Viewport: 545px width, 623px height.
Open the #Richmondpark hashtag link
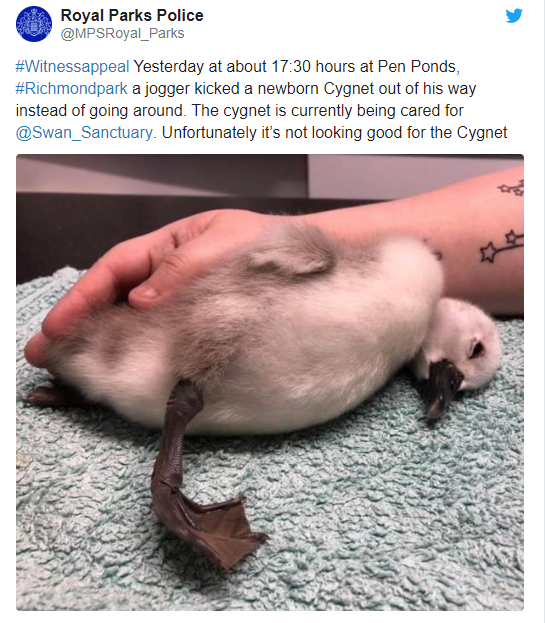(x=72, y=89)
